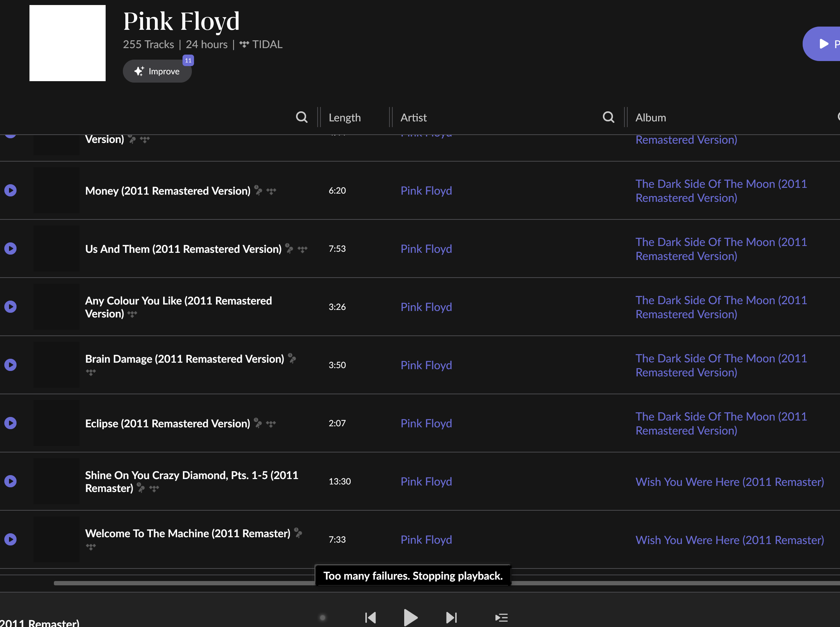This screenshot has height=627, width=840.
Task: Open track title search magnifier icon
Action: tap(301, 117)
